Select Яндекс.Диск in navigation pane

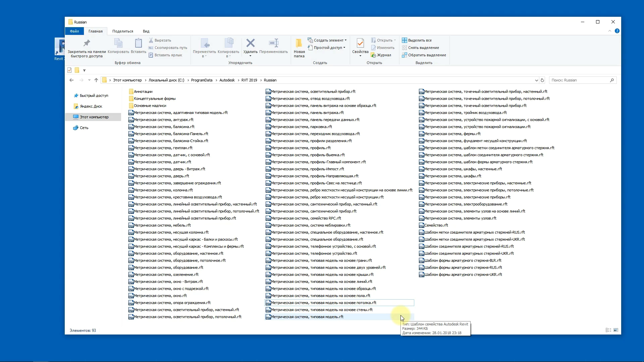[x=91, y=106]
